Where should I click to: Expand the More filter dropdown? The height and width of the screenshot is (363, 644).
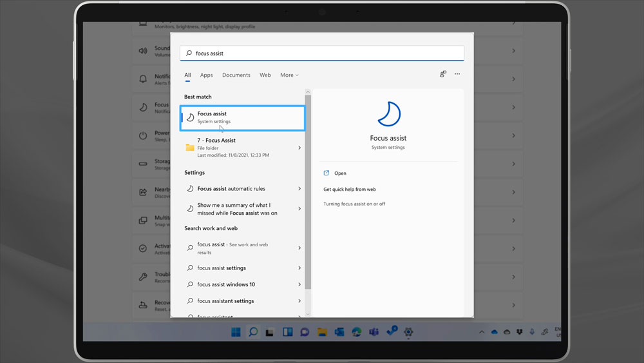[x=289, y=75]
